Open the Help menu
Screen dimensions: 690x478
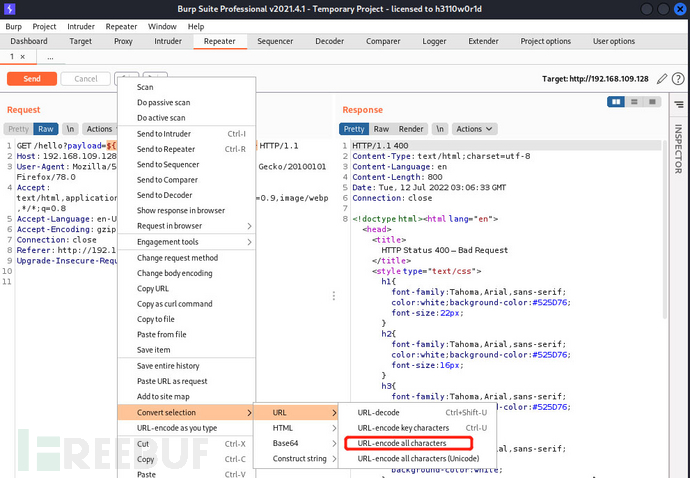click(196, 27)
